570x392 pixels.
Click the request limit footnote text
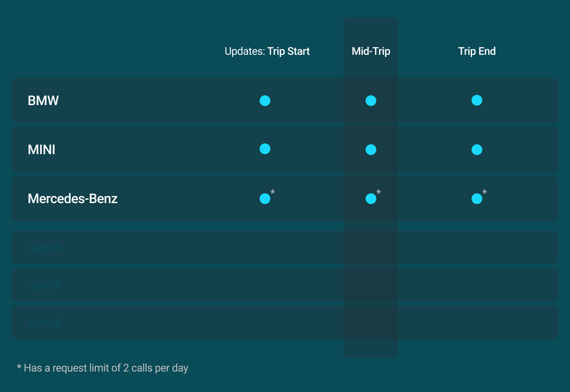click(x=102, y=368)
